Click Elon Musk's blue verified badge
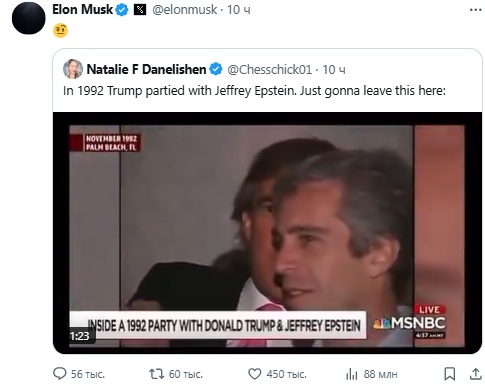Viewport: 485px width, 391px height. pyautogui.click(x=122, y=10)
